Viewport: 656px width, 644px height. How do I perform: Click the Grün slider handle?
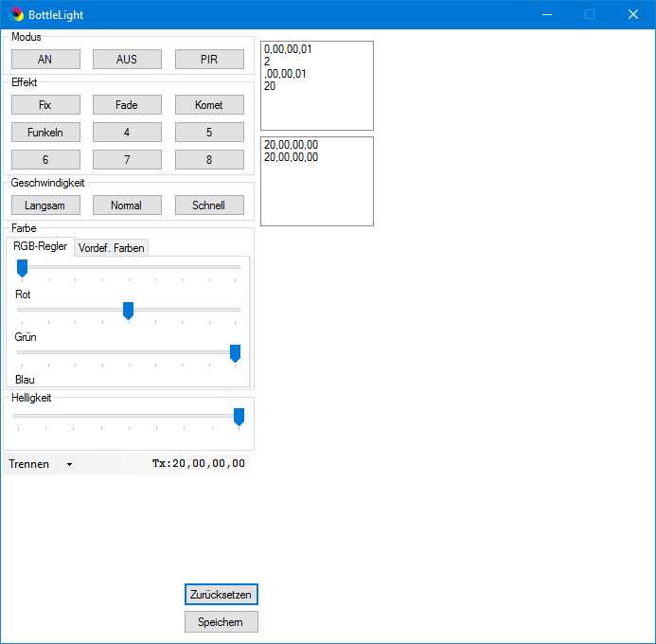pos(128,311)
